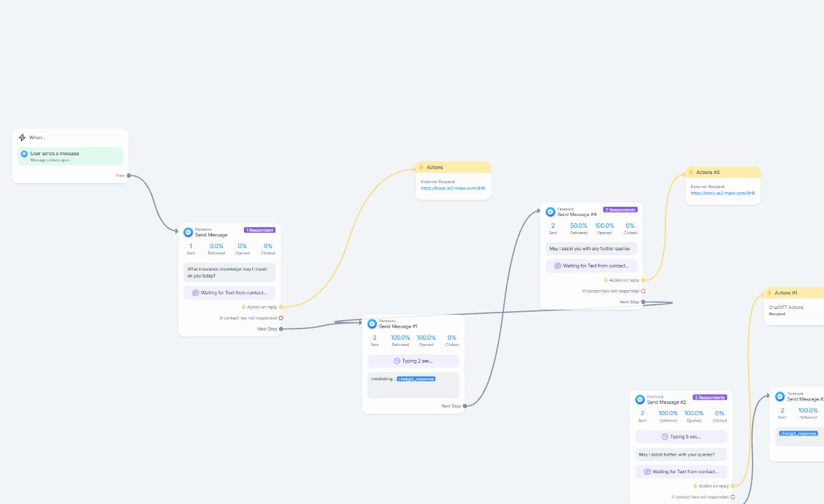Click the "100.0%" Delivered stat on Send Message #2

tap(668, 413)
